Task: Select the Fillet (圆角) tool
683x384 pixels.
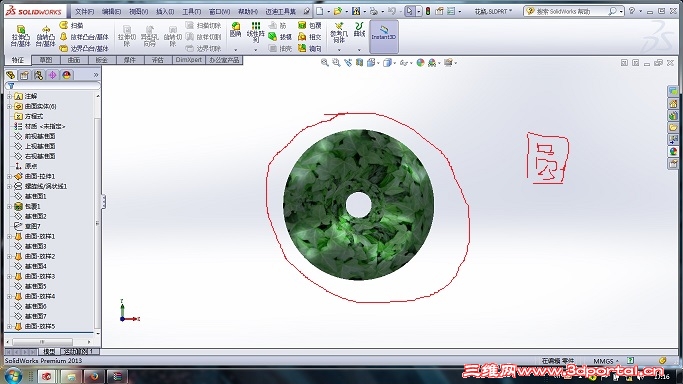Action: pyautogui.click(x=235, y=30)
